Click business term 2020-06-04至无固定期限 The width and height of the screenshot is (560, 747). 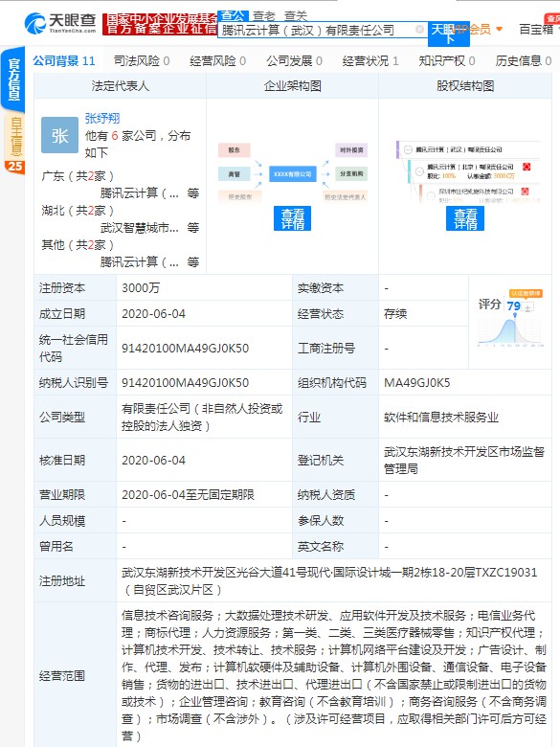[x=188, y=494]
